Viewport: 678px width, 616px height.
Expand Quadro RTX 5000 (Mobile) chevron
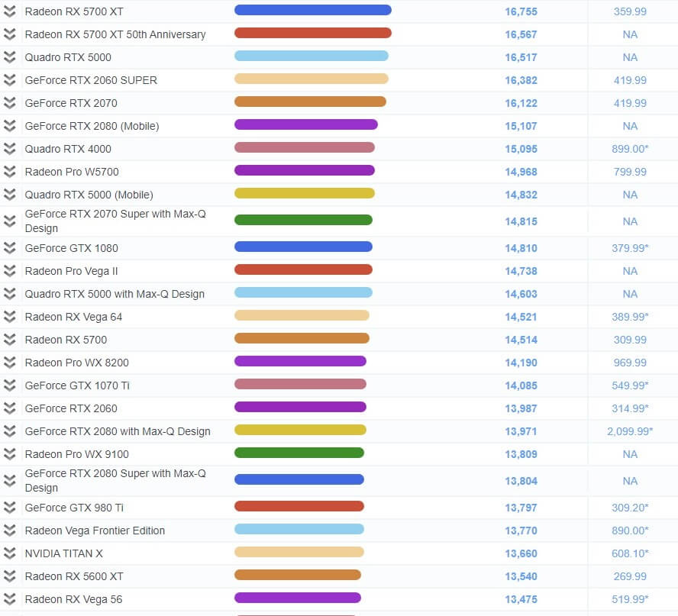click(9, 195)
